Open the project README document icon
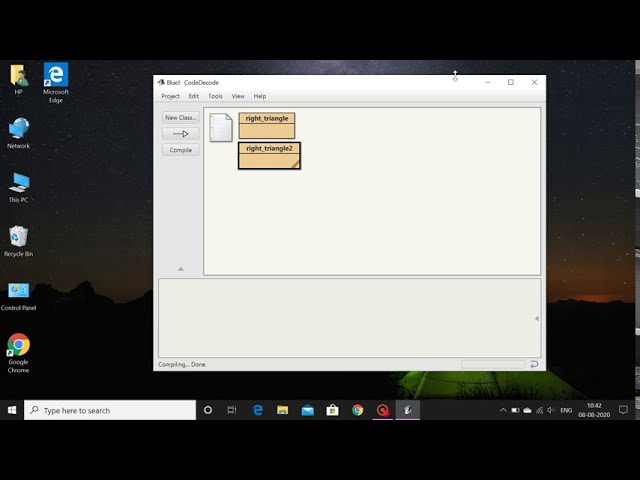 pyautogui.click(x=221, y=128)
